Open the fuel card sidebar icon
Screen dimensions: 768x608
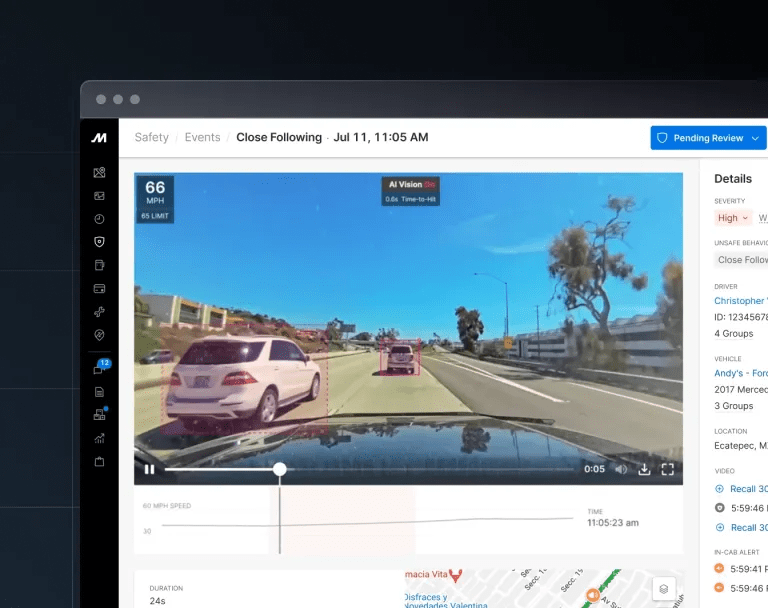coord(99,289)
